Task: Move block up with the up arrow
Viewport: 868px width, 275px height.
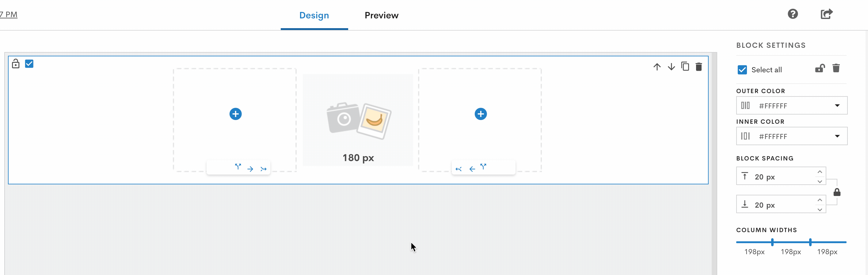Action: tap(657, 67)
